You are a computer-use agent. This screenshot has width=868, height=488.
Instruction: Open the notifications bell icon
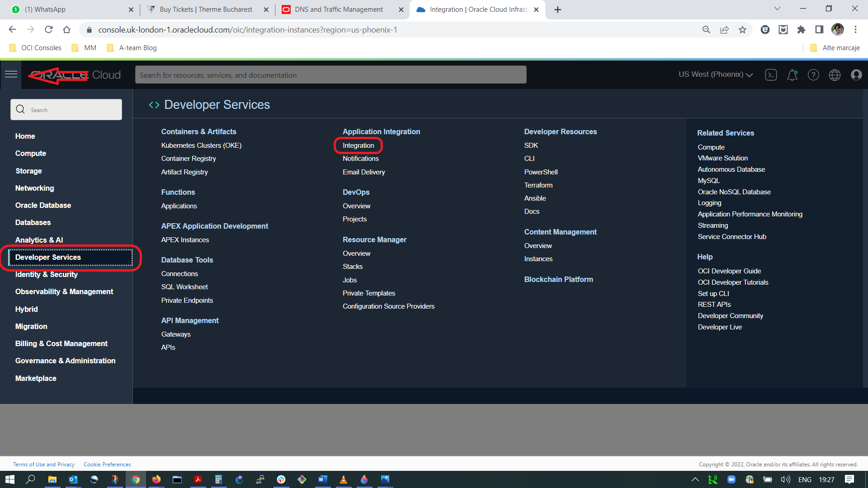coord(792,75)
